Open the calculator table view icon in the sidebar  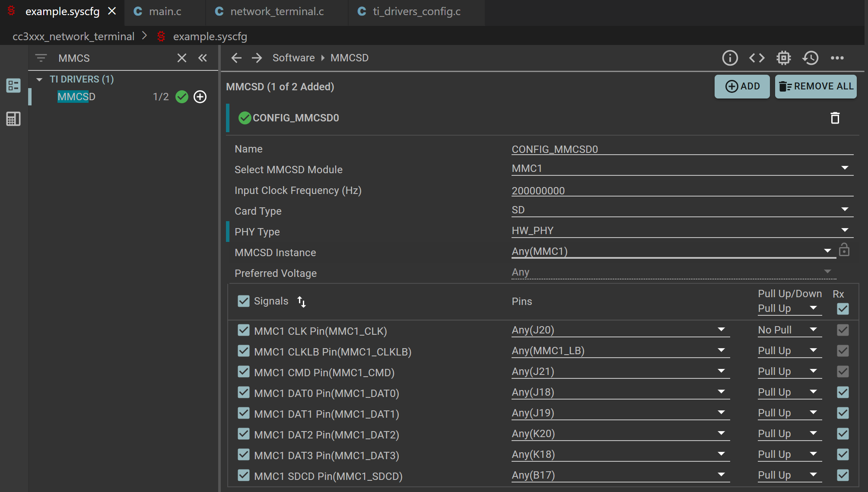tap(13, 119)
